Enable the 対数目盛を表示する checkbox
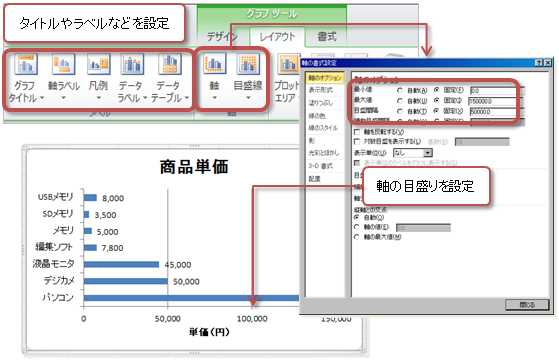 tap(357, 142)
